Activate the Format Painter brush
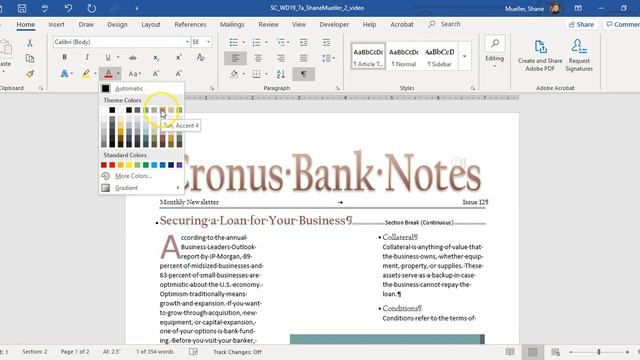The width and height of the screenshot is (640, 360). [29, 74]
